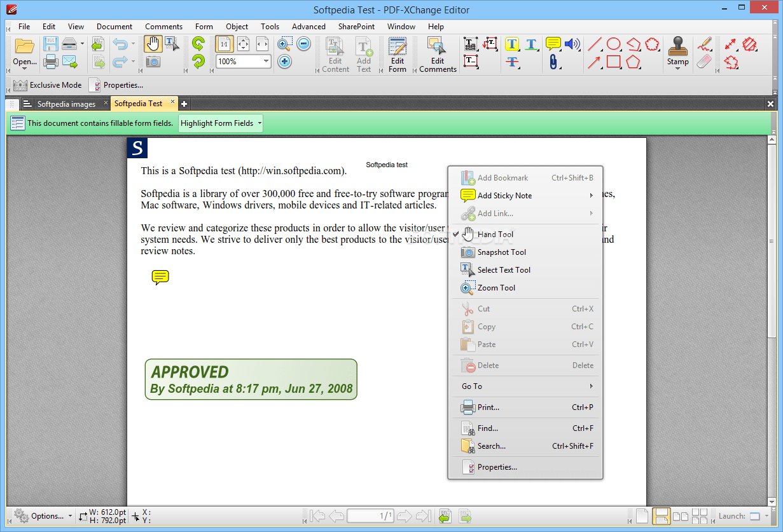This screenshot has height=532, width=783.
Task: Click the Print icon in the toolbar
Action: click(50, 62)
